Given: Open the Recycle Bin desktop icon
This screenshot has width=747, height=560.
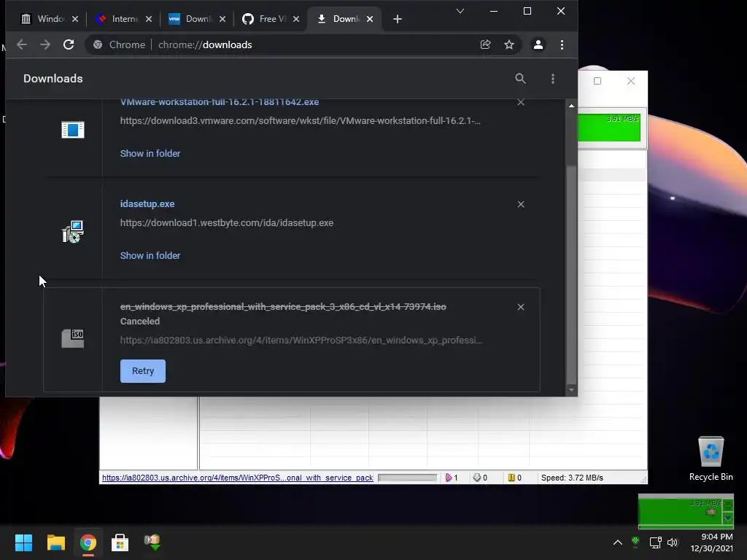Looking at the screenshot, I should point(711,459).
